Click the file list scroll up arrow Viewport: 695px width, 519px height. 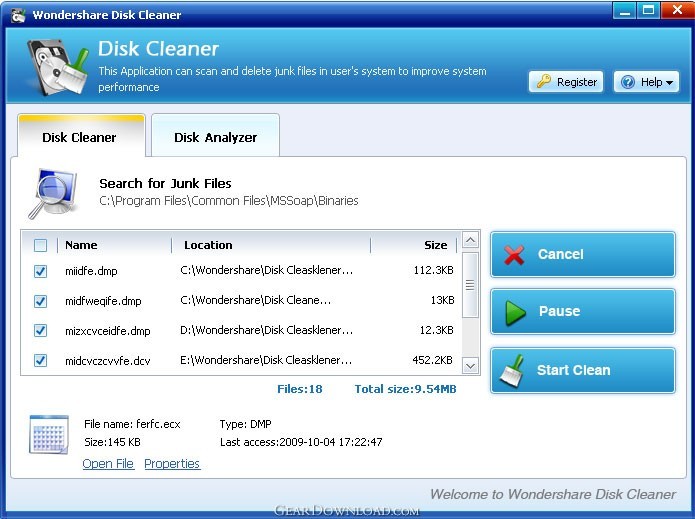click(470, 240)
